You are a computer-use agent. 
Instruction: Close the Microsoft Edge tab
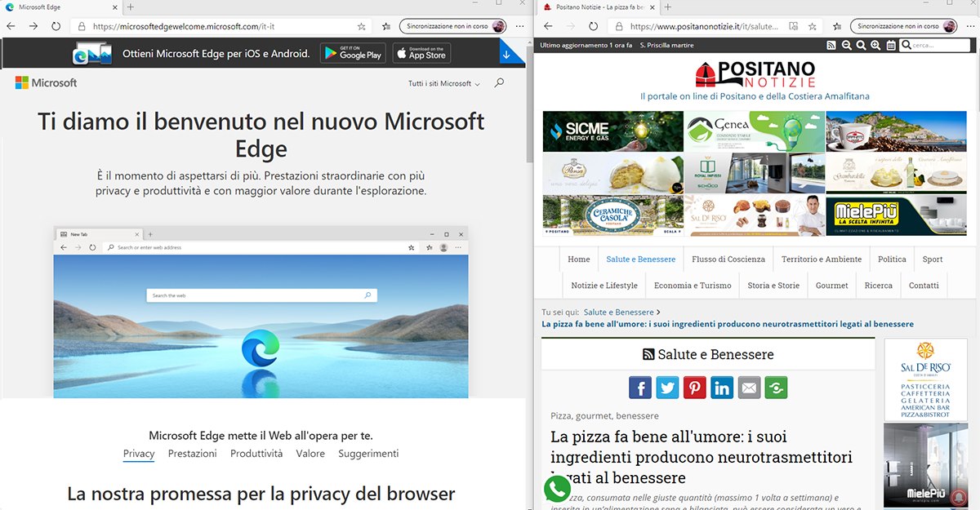pyautogui.click(x=113, y=7)
